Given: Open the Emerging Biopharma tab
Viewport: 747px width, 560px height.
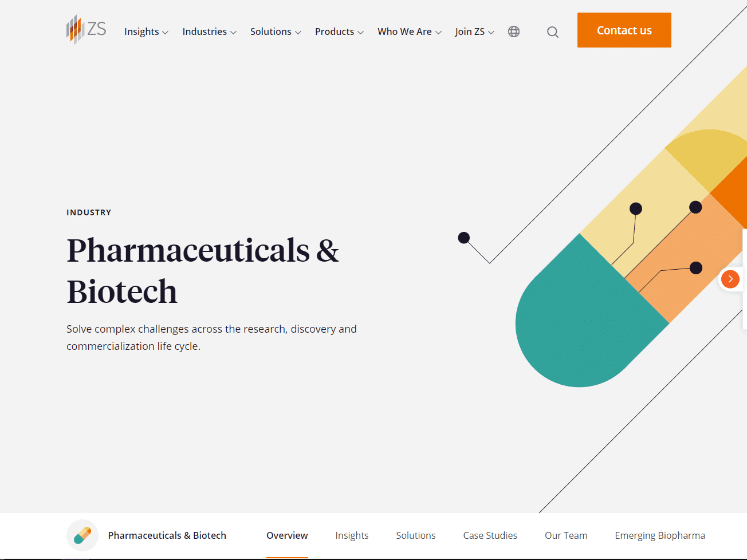Looking at the screenshot, I should [x=660, y=535].
